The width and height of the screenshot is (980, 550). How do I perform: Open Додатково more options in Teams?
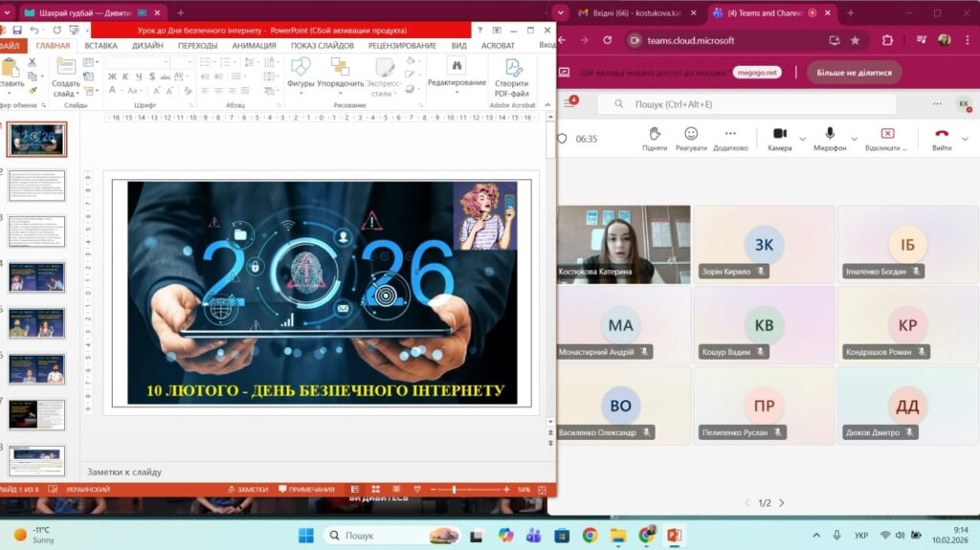click(730, 139)
